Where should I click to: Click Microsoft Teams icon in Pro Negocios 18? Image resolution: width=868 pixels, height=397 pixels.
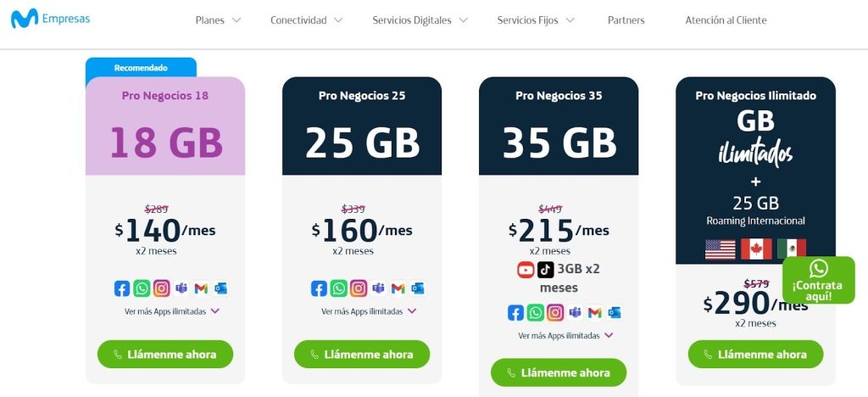(181, 288)
